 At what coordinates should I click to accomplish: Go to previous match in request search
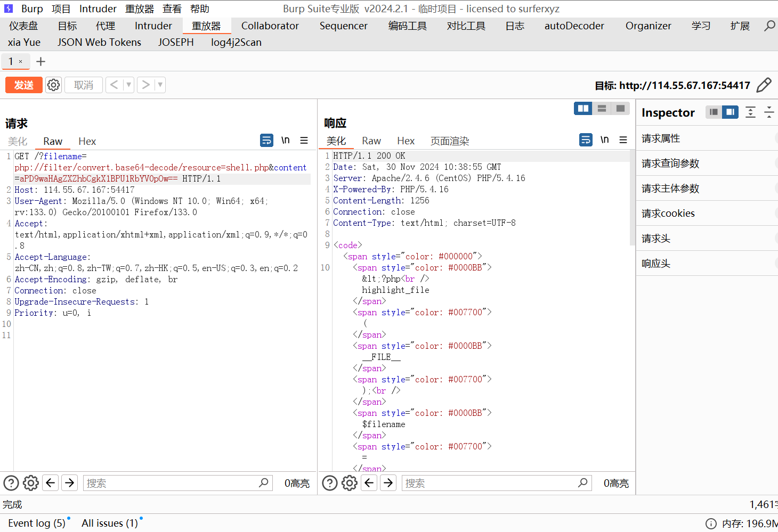tap(51, 483)
